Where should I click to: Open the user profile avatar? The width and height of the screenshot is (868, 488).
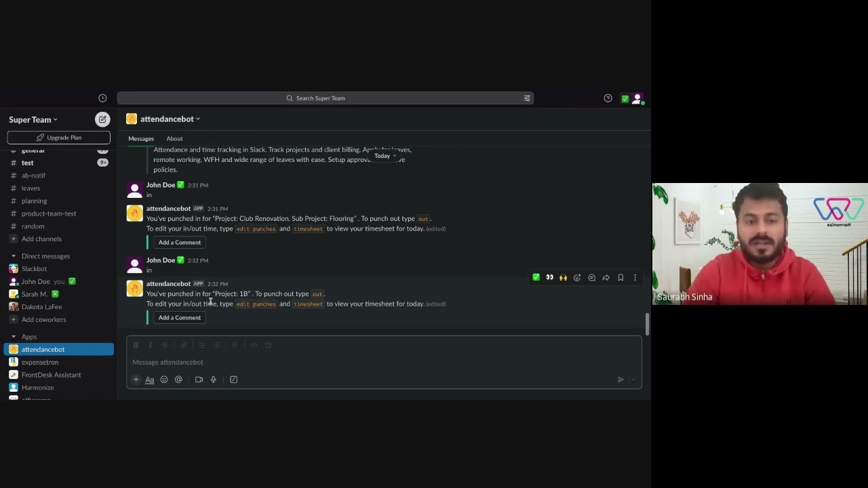[x=637, y=99]
